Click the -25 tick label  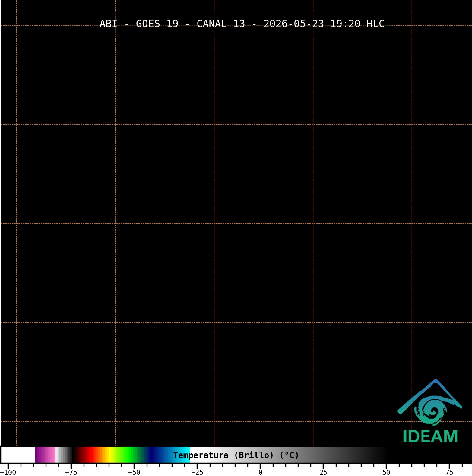pyautogui.click(x=197, y=472)
